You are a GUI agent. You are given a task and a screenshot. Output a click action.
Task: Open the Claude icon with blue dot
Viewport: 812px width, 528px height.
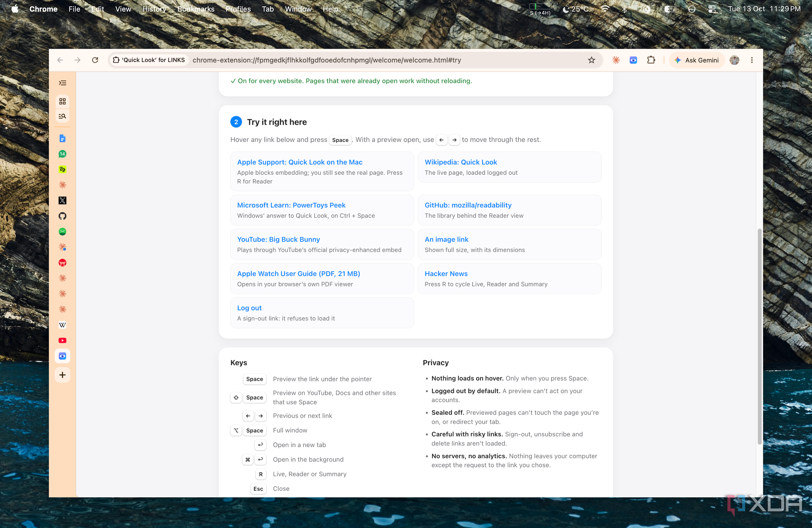pyautogui.click(x=62, y=247)
